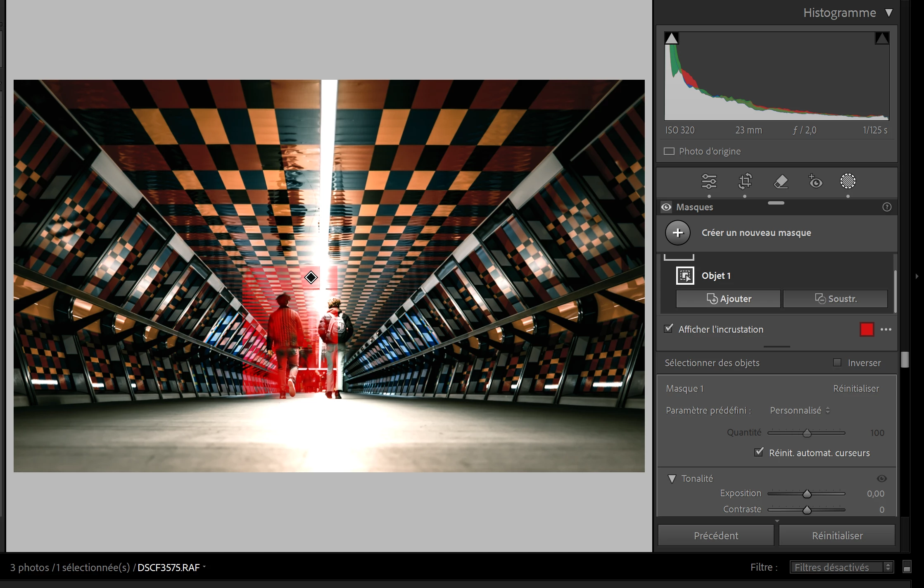Select the Red eye correction tool
924x588 pixels.
815,181
